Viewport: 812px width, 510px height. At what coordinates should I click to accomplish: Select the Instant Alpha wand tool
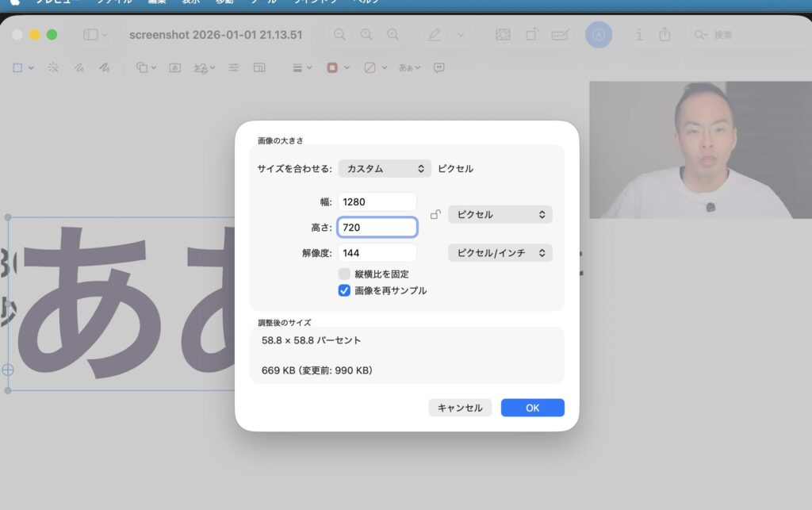[x=53, y=68]
